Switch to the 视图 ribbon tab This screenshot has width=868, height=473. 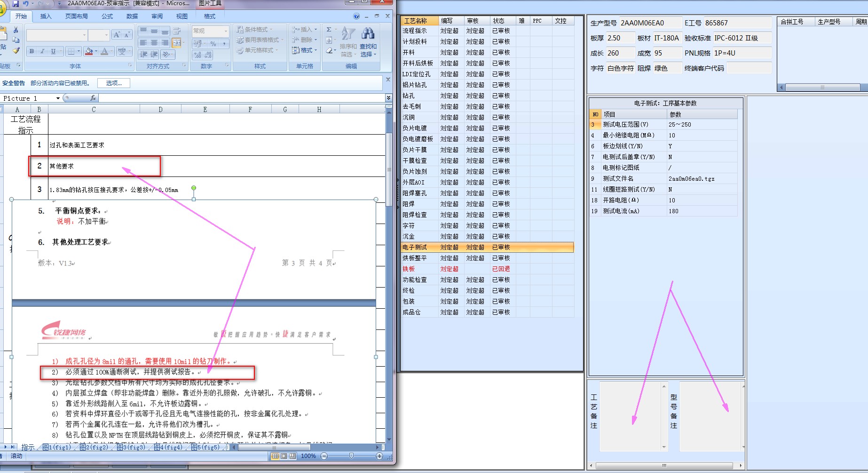pyautogui.click(x=182, y=16)
